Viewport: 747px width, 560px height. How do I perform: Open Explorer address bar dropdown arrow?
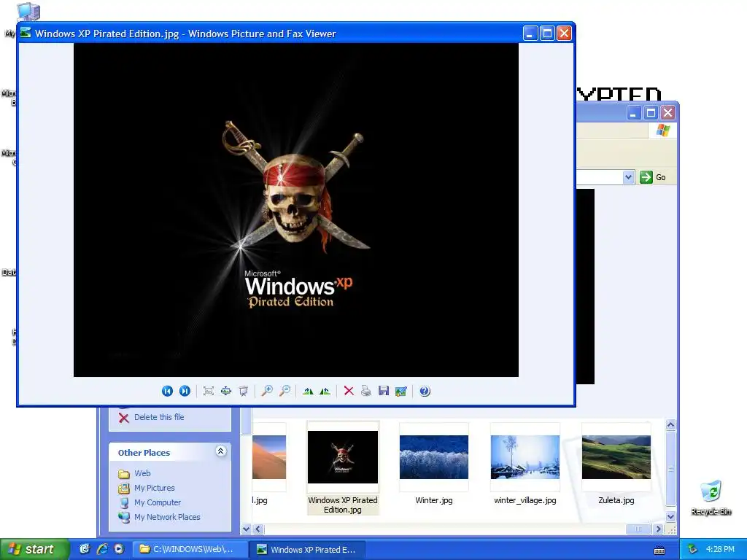tap(628, 177)
